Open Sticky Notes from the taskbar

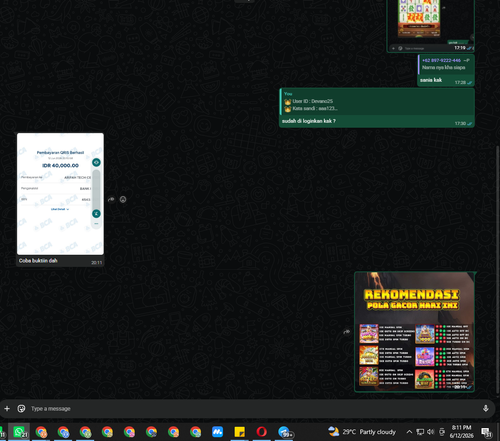click(x=239, y=432)
